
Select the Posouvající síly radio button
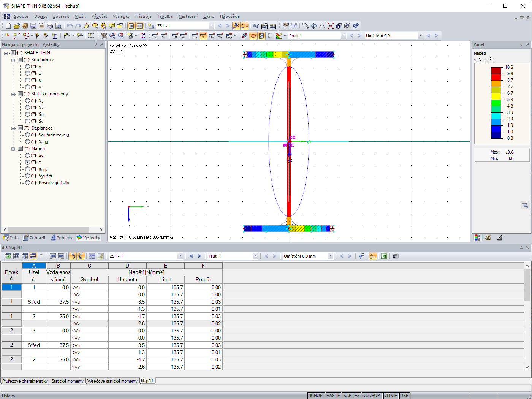pos(28,183)
